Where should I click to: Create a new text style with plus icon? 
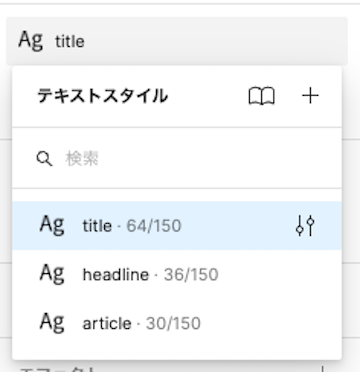pos(310,96)
